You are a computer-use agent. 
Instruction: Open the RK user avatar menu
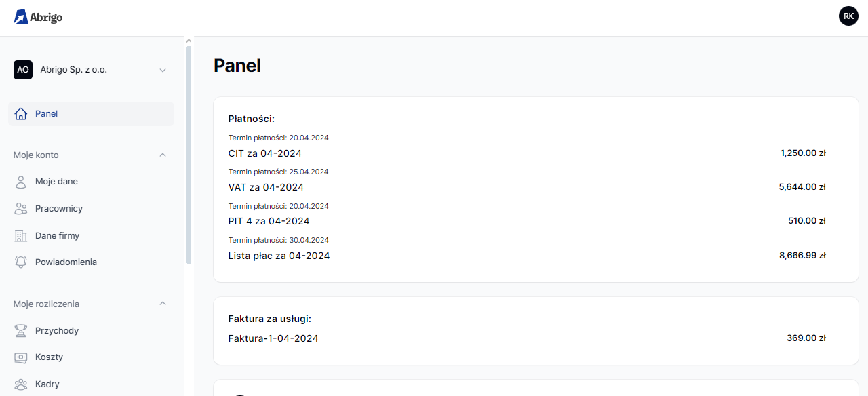(x=848, y=16)
